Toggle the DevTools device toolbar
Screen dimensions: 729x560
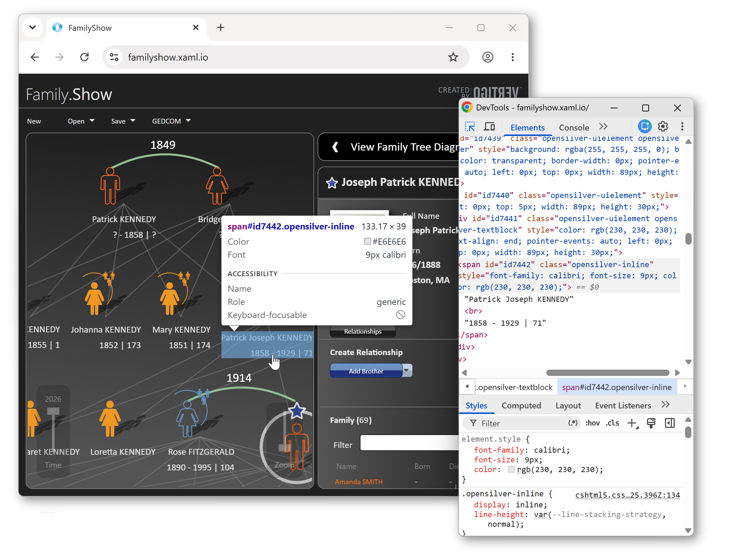tap(489, 127)
